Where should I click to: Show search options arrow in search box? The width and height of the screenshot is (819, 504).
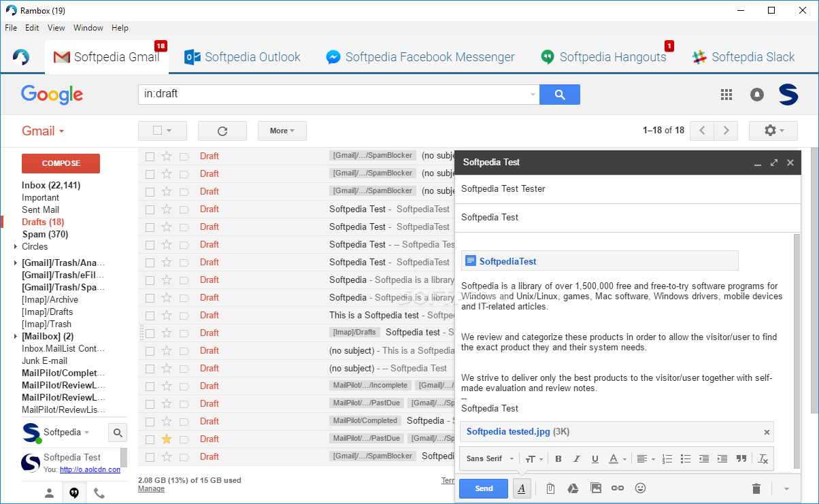(533, 95)
